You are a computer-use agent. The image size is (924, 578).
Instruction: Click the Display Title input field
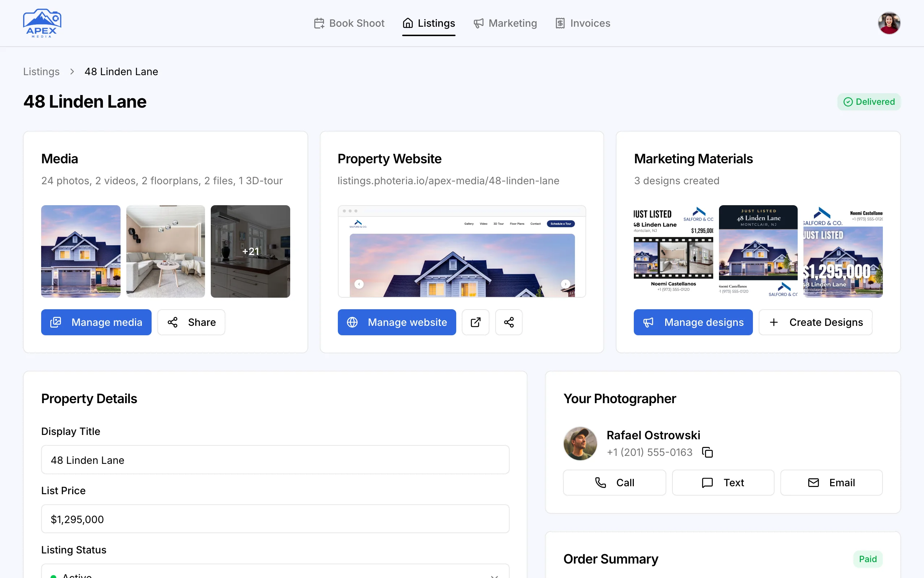(x=275, y=460)
